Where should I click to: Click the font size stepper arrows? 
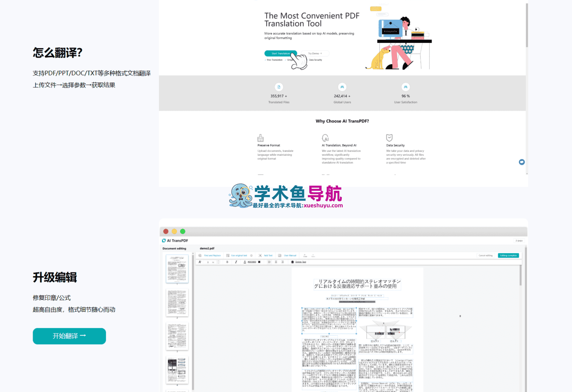tap(218, 262)
